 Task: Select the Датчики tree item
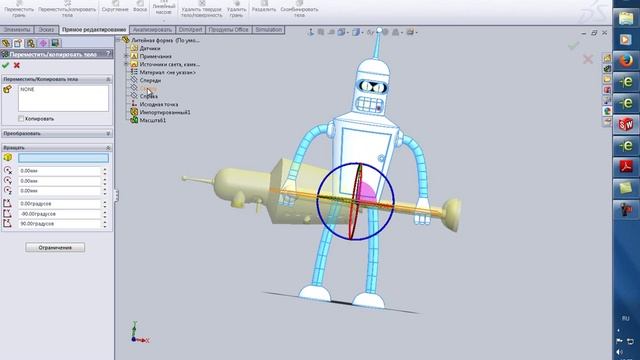pyautogui.click(x=149, y=48)
